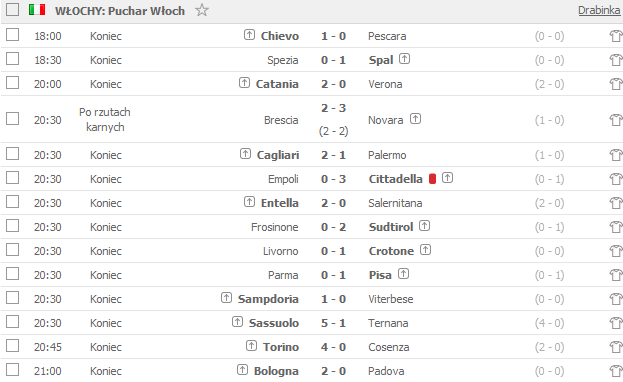Viewport: 623px width, 382px height.
Task: Tick the checkbox for the Chievo match
Action: tap(12, 35)
